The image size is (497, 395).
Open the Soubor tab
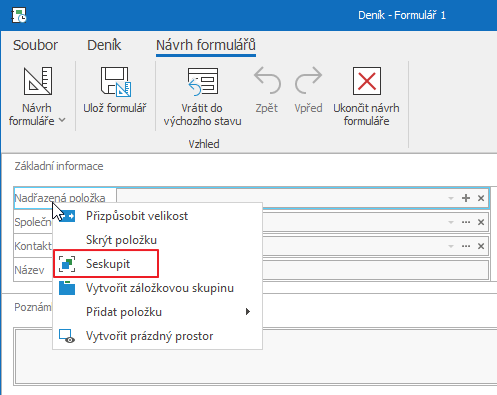35,45
